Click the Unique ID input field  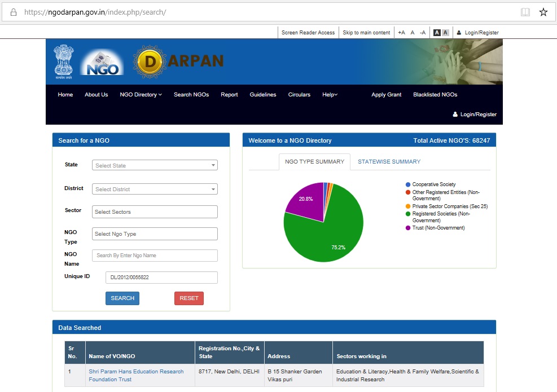161,278
